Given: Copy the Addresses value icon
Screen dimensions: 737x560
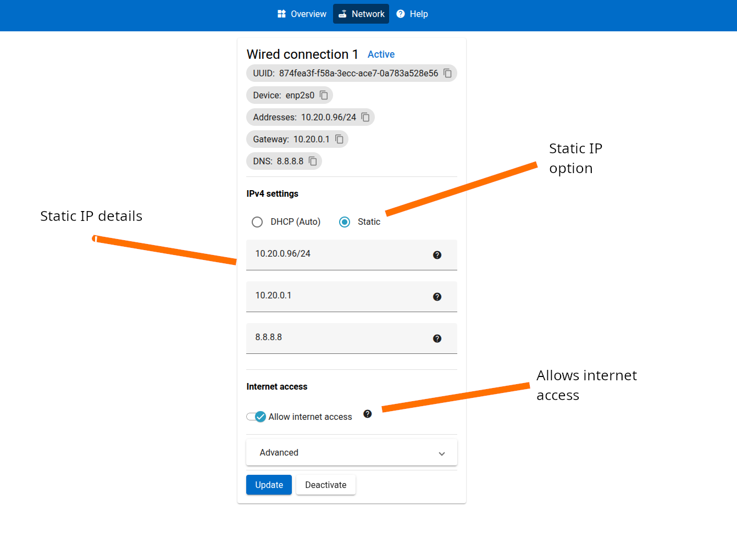Looking at the screenshot, I should pyautogui.click(x=365, y=117).
